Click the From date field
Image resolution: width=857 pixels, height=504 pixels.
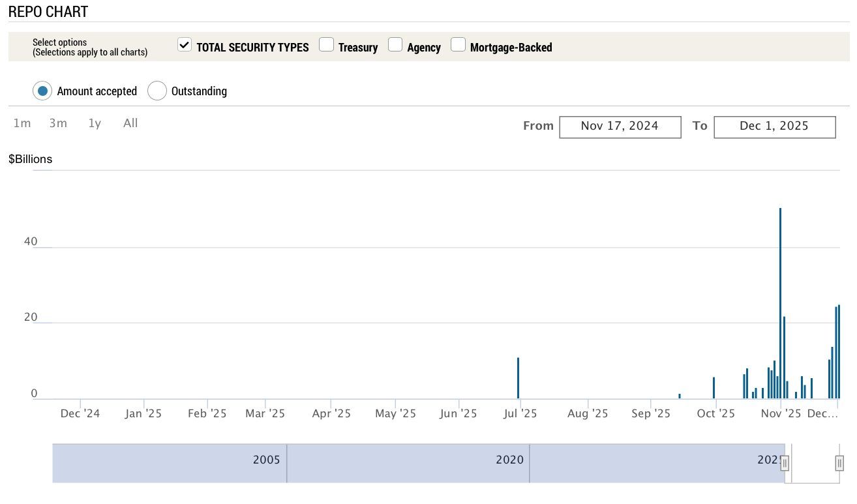coord(620,126)
